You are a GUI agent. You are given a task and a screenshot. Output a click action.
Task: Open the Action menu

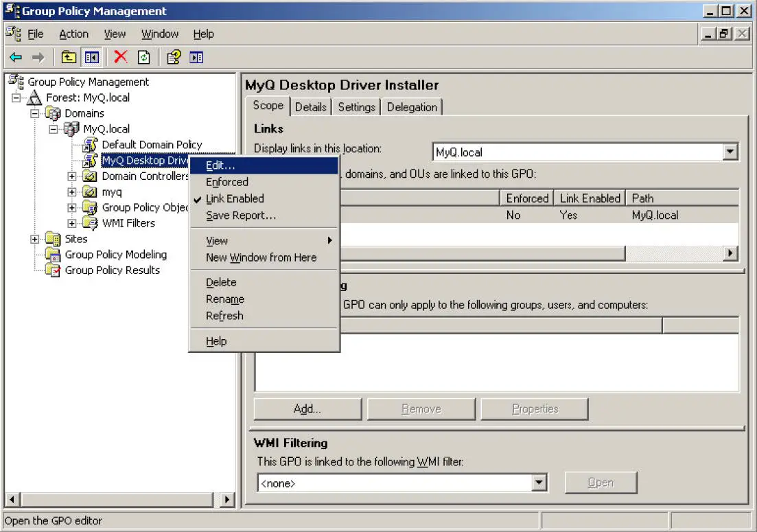coord(73,34)
